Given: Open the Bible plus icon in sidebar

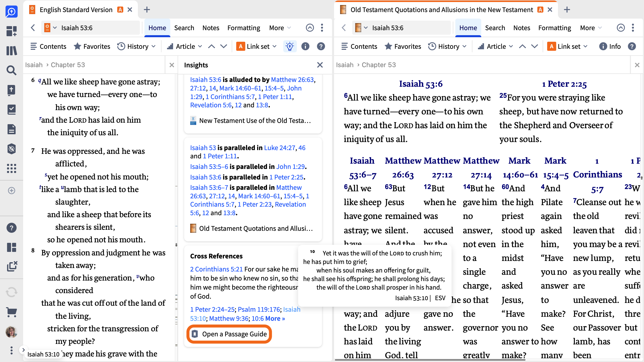Looking at the screenshot, I should pyautogui.click(x=12, y=90).
